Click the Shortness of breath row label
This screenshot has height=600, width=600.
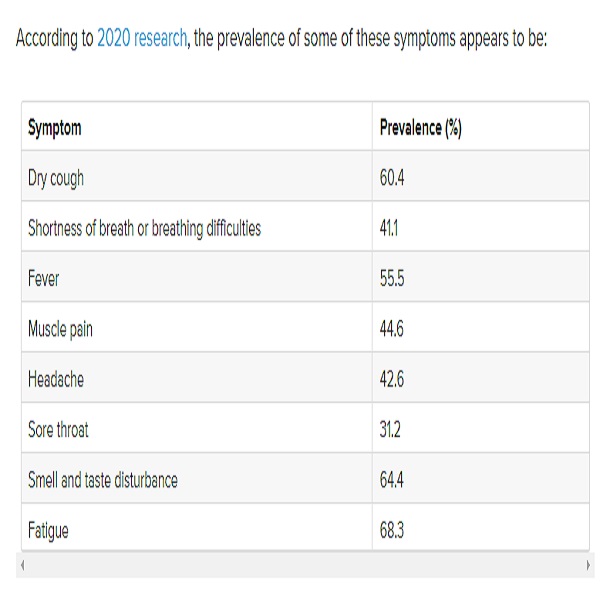click(x=144, y=228)
